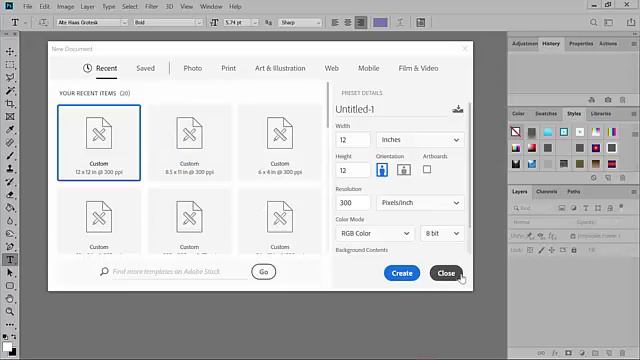Select the Paint Bucket tool
Image resolution: width=640 pixels, height=360 pixels.
pos(10,208)
